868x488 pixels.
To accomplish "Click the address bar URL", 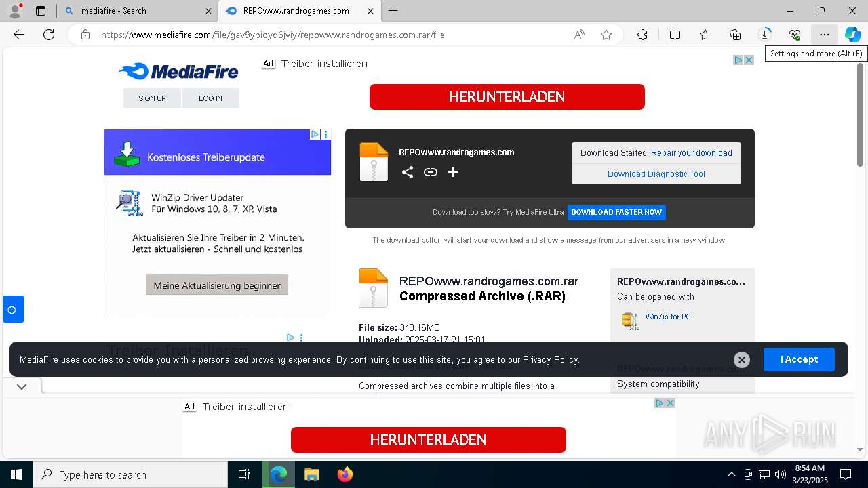I will coord(273,35).
